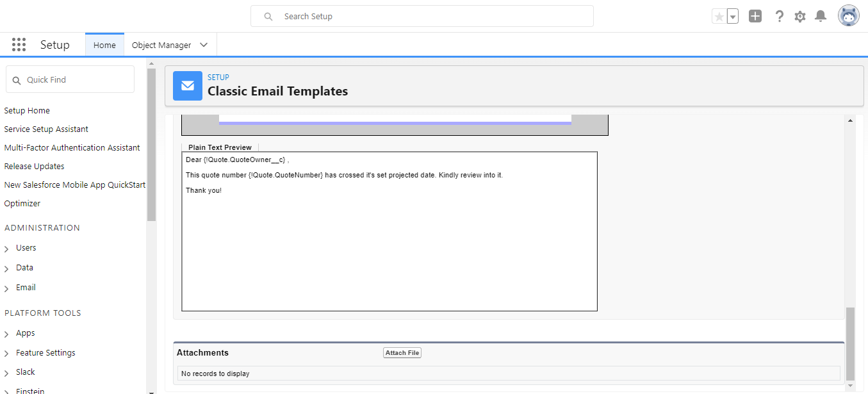Click the Attach File button
Screen dimensions: 868x394
click(x=402, y=353)
